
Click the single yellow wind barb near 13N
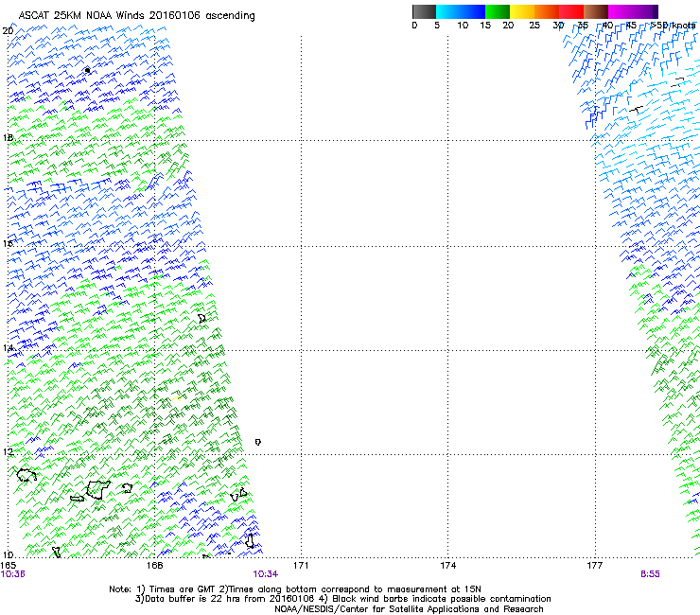(x=178, y=396)
